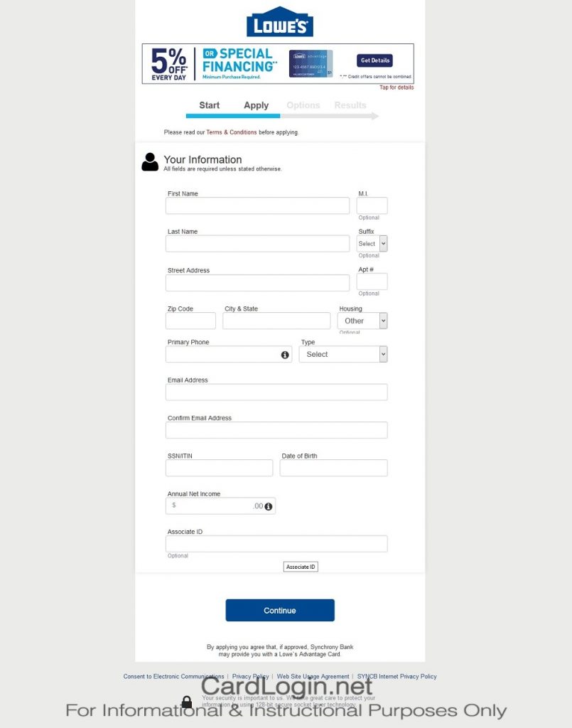Viewport: 572px width, 728px height.
Task: Click the Tap for details link
Action: pos(396,87)
